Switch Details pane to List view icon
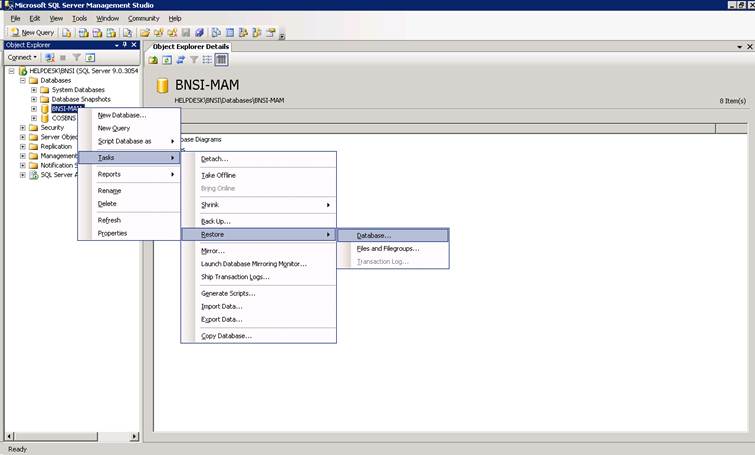This screenshot has width=755, height=455. tap(208, 60)
